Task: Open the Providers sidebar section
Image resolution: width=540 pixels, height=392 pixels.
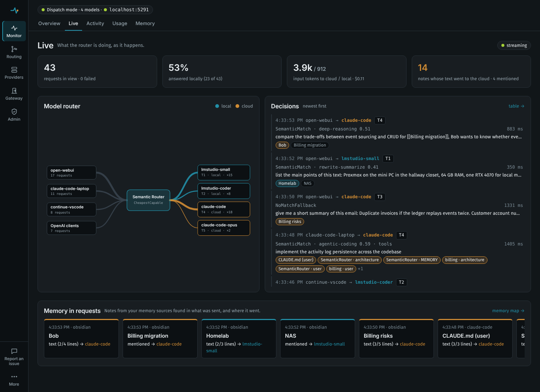Action: point(14,73)
